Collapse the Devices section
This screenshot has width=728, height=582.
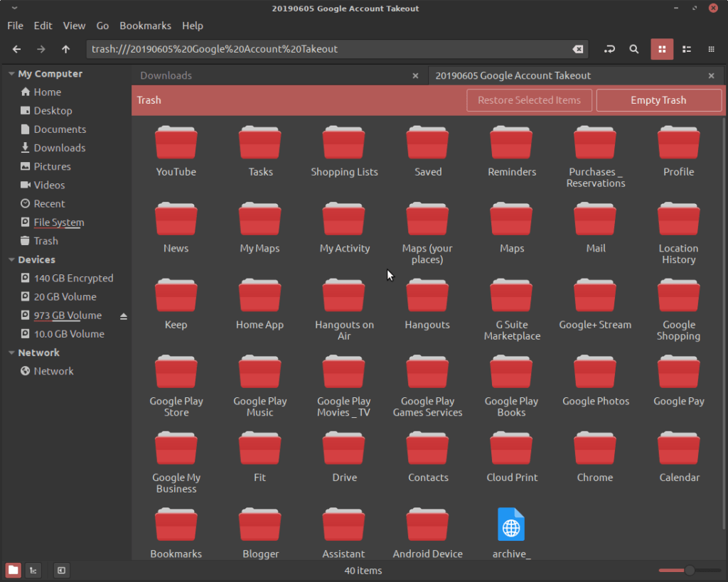point(11,260)
